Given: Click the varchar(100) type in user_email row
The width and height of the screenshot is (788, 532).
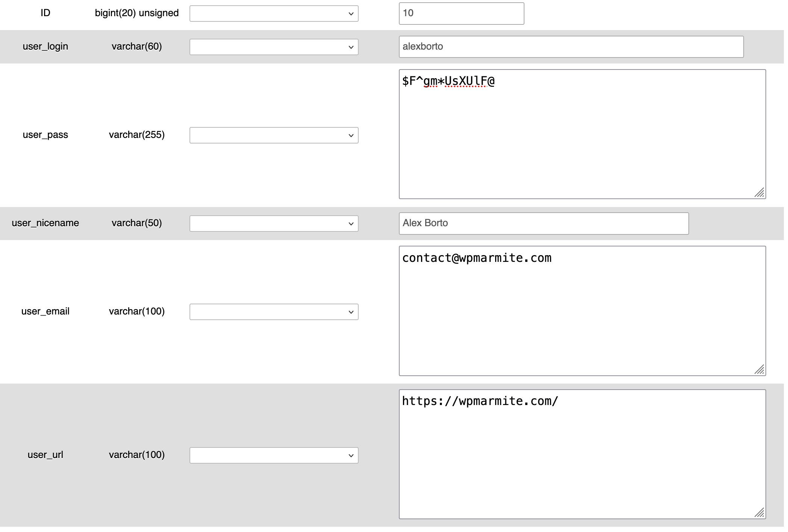Looking at the screenshot, I should point(137,311).
